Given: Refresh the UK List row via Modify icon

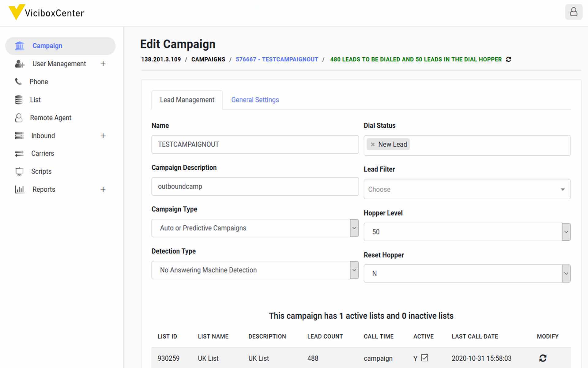Looking at the screenshot, I should (x=543, y=358).
